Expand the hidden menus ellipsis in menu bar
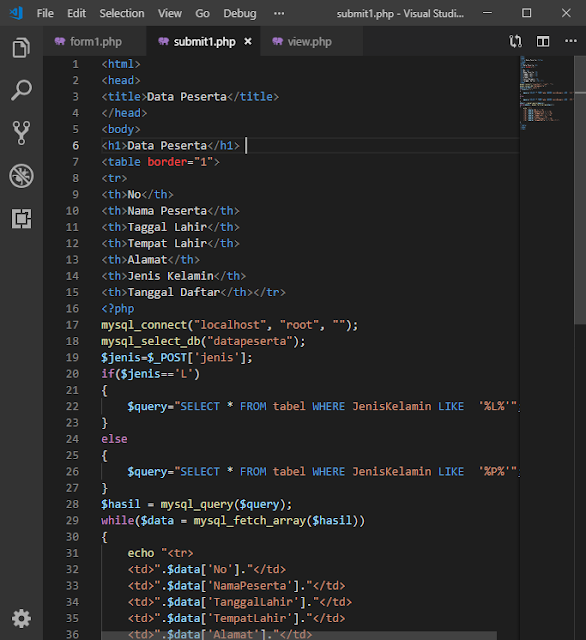This screenshot has height=640, width=586. [x=279, y=13]
